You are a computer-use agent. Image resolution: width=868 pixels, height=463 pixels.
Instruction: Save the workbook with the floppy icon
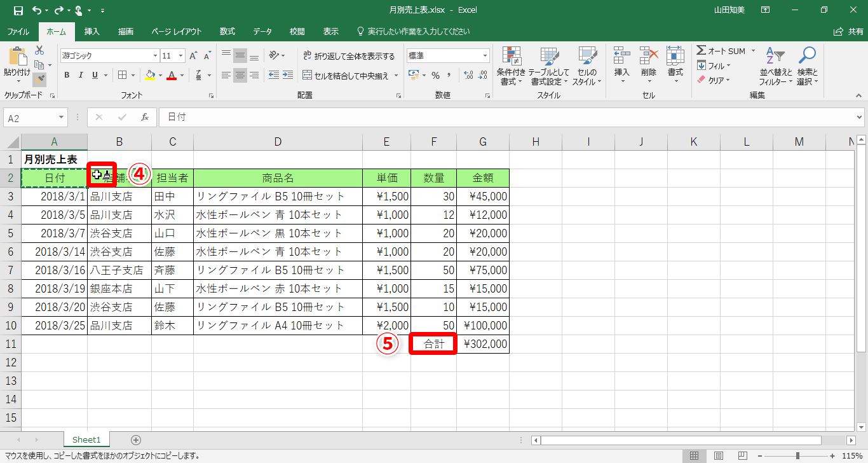tap(18, 10)
